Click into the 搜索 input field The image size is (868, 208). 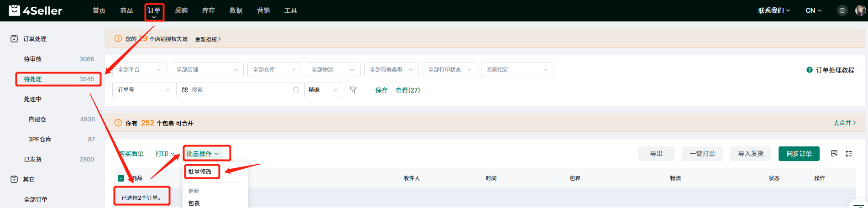240,90
